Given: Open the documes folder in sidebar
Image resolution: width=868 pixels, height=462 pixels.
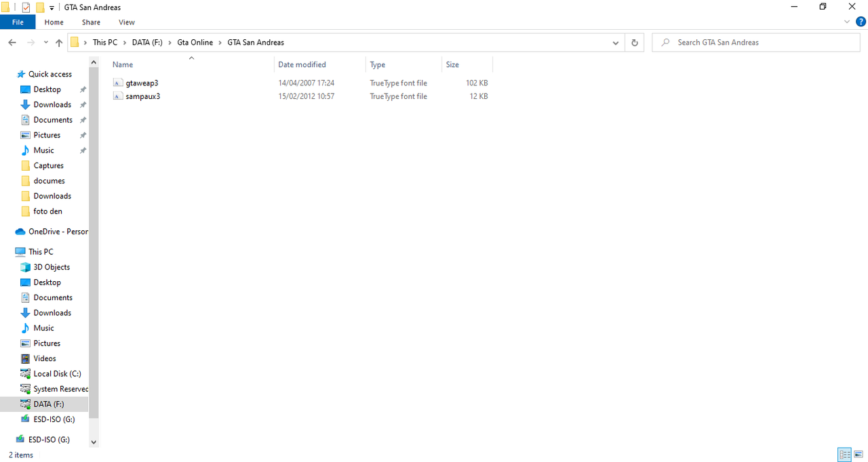Looking at the screenshot, I should (49, 181).
